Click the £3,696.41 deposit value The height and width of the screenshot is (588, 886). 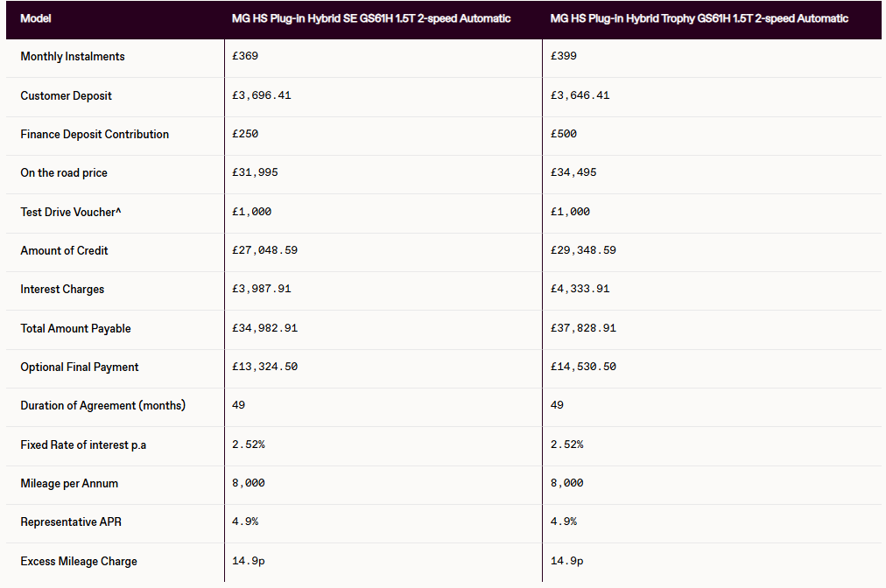point(262,95)
